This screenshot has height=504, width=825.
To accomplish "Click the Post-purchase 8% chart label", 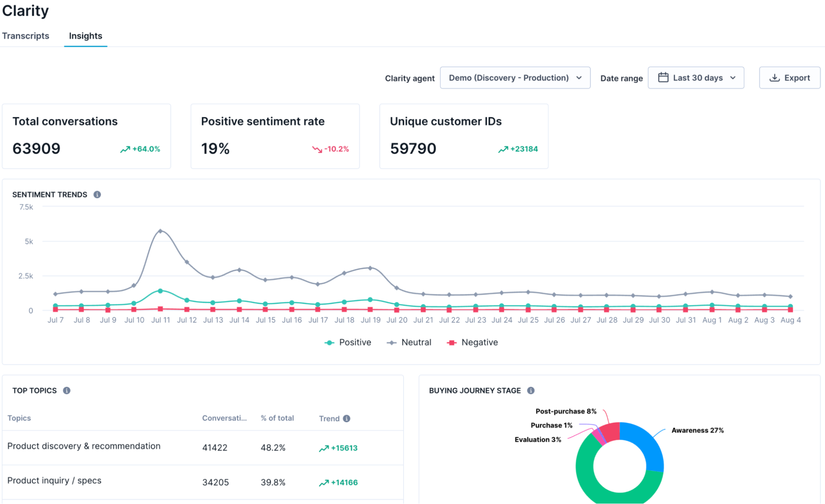I will pyautogui.click(x=566, y=411).
